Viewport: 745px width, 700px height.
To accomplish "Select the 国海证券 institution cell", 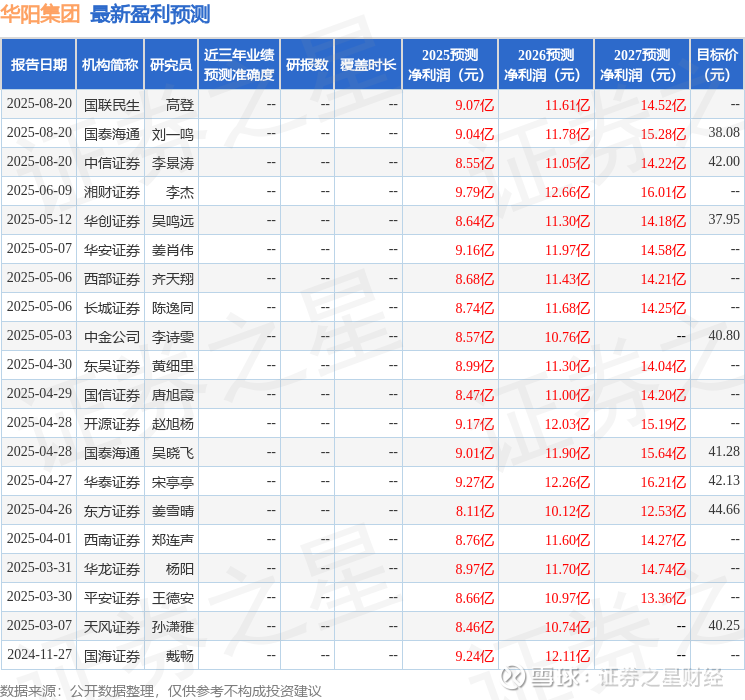I will (112, 656).
